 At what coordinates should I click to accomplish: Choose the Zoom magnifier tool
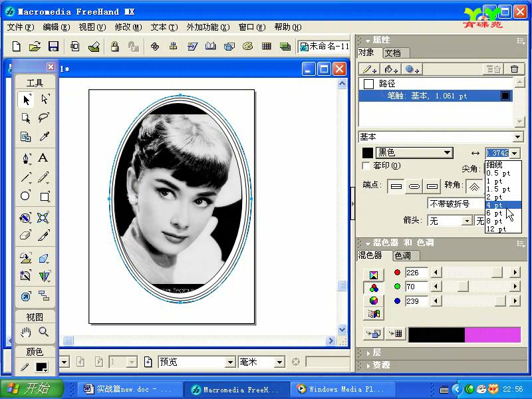(44, 331)
